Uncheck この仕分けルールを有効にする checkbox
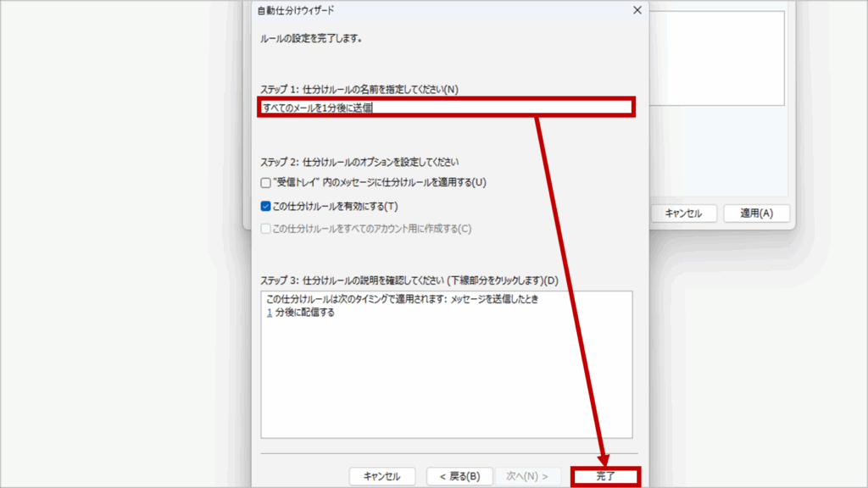Screen dimensions: 868x488 click(265, 207)
